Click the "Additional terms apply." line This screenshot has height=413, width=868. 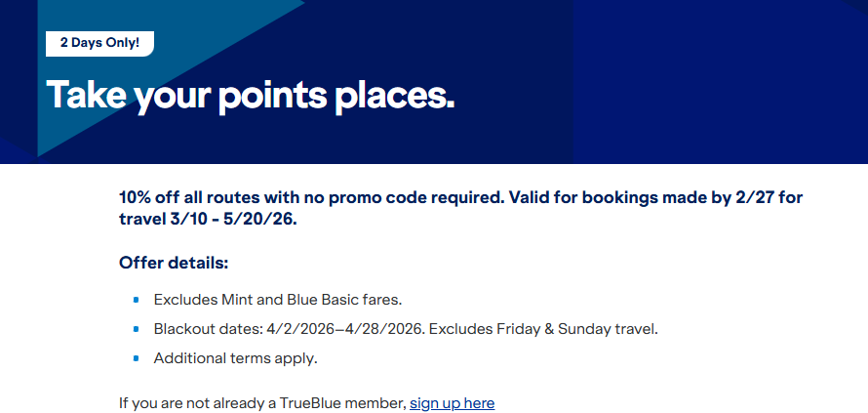(x=235, y=358)
